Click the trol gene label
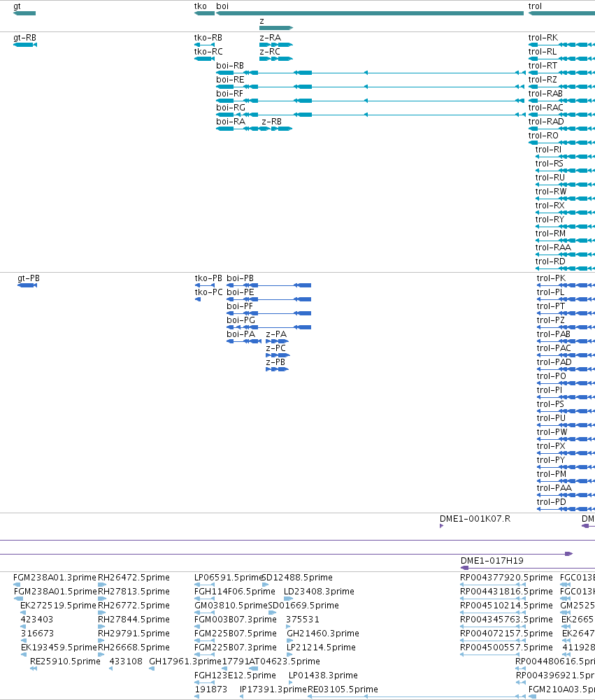This screenshot has width=595, height=700. click(x=535, y=6)
